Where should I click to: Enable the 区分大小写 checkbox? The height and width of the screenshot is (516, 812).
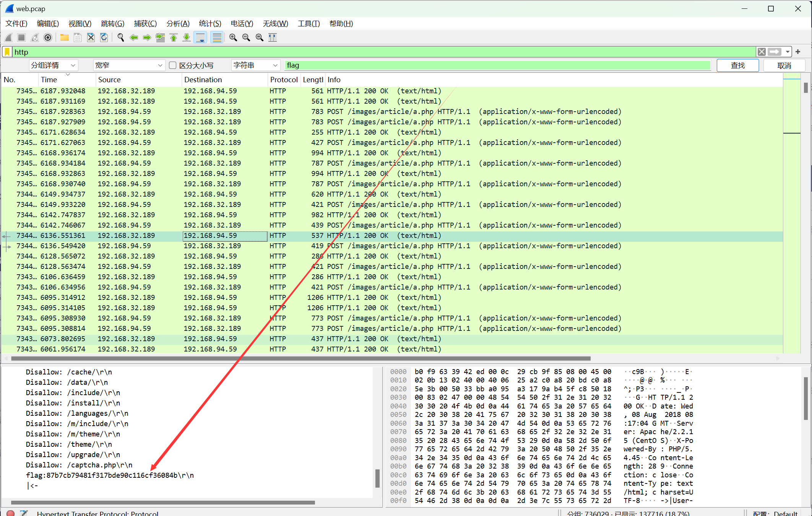[173, 65]
